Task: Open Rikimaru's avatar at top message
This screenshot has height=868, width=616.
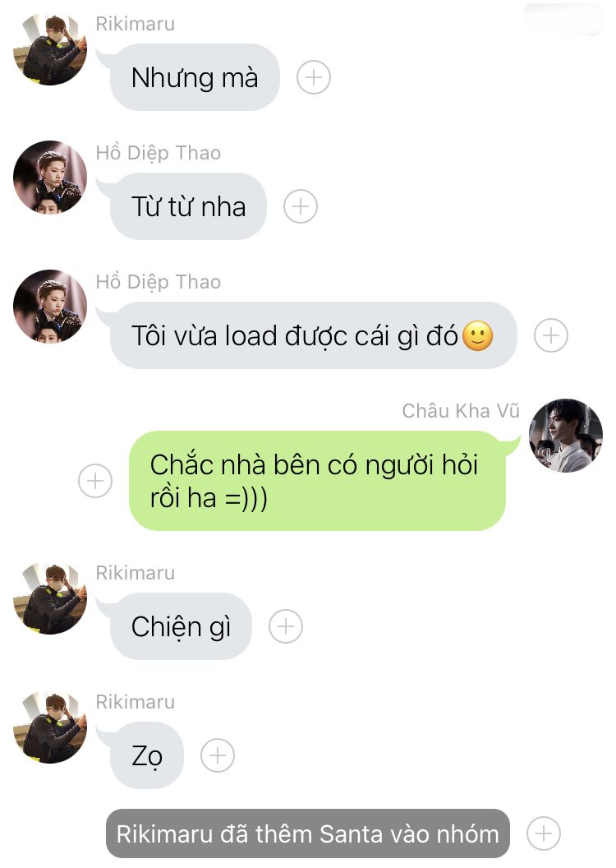Action: click(x=50, y=48)
